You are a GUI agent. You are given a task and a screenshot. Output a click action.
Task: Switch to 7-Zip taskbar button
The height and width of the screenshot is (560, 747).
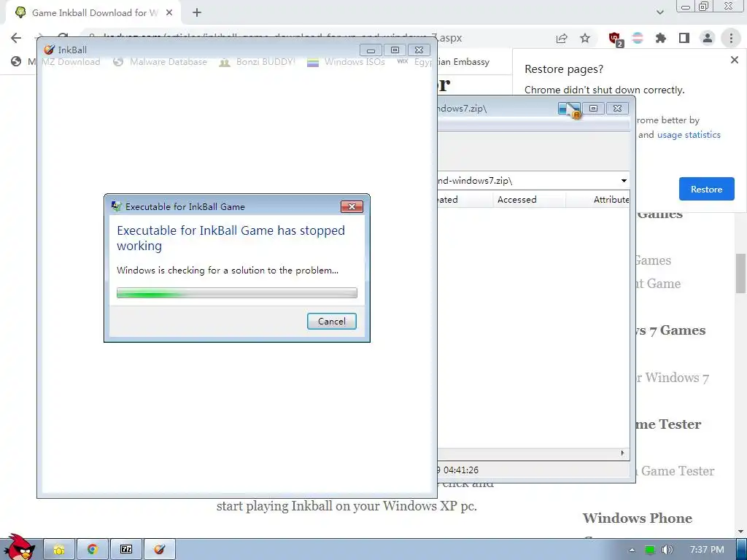coord(126,550)
